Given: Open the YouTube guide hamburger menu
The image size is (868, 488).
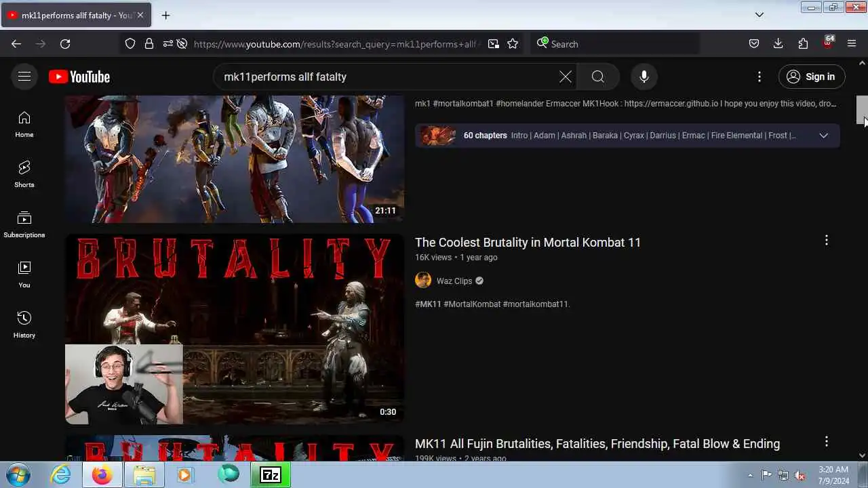Looking at the screenshot, I should coord(24,77).
